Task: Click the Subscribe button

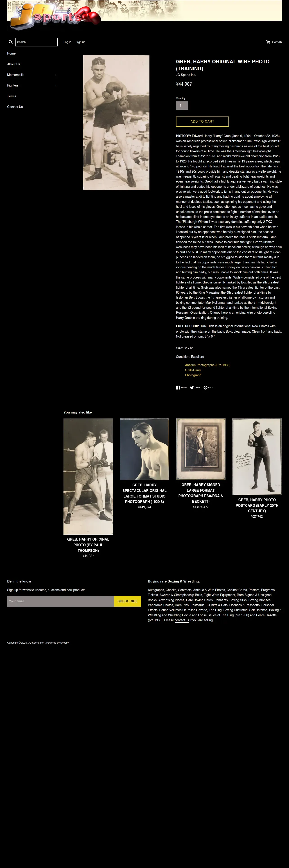Action: pos(128,601)
